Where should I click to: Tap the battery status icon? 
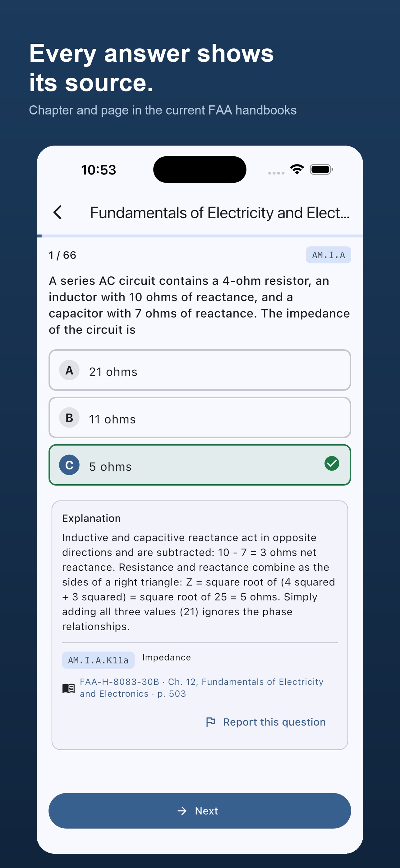321,169
